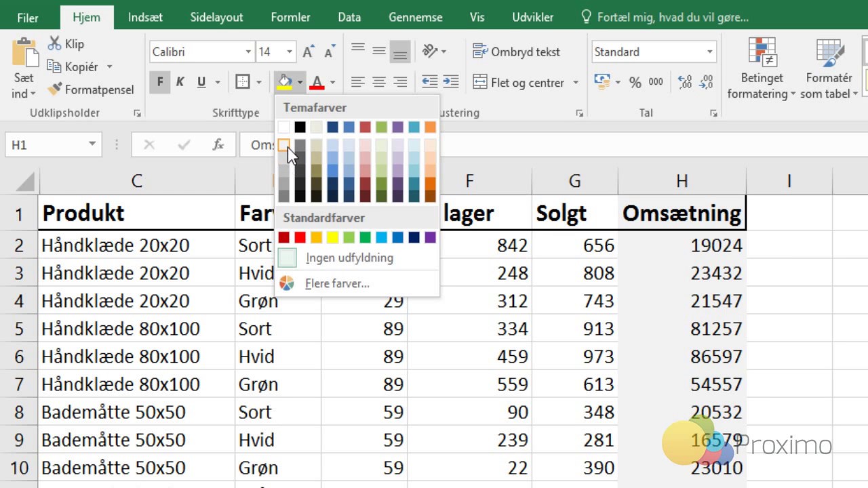This screenshot has height=488, width=868.
Task: Toggle italic formatting (K)
Action: pyautogui.click(x=180, y=82)
